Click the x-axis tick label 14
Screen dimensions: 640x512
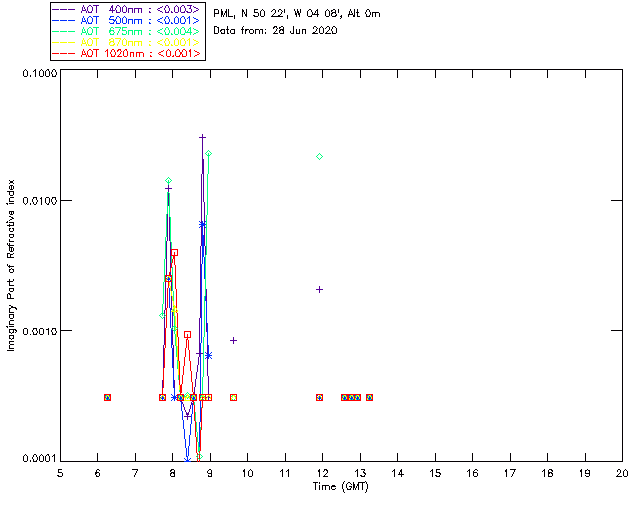point(398,473)
